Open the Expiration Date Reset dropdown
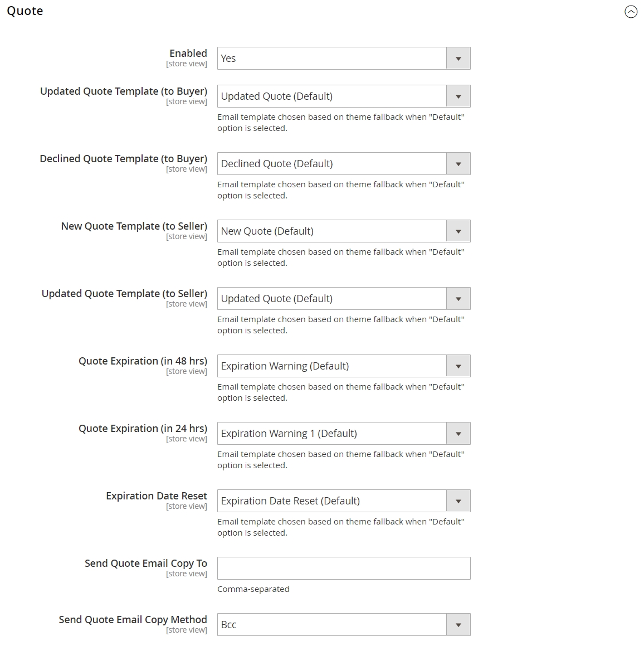Viewport: 644px width, 646px height. [x=343, y=501]
